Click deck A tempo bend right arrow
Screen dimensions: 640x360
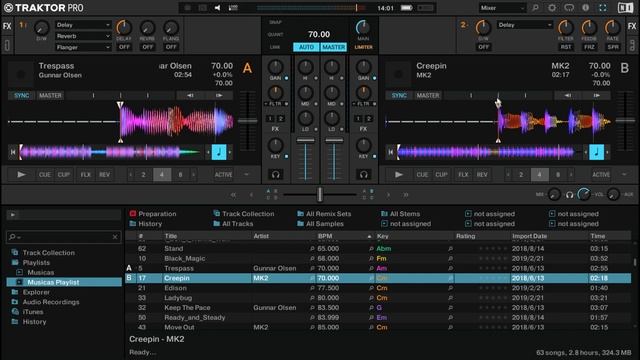coord(219,96)
